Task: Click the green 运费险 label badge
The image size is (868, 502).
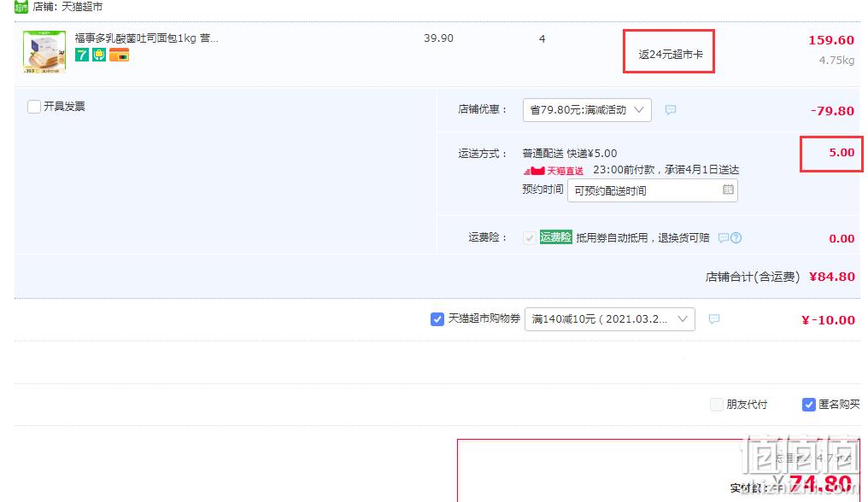Action: (x=556, y=236)
